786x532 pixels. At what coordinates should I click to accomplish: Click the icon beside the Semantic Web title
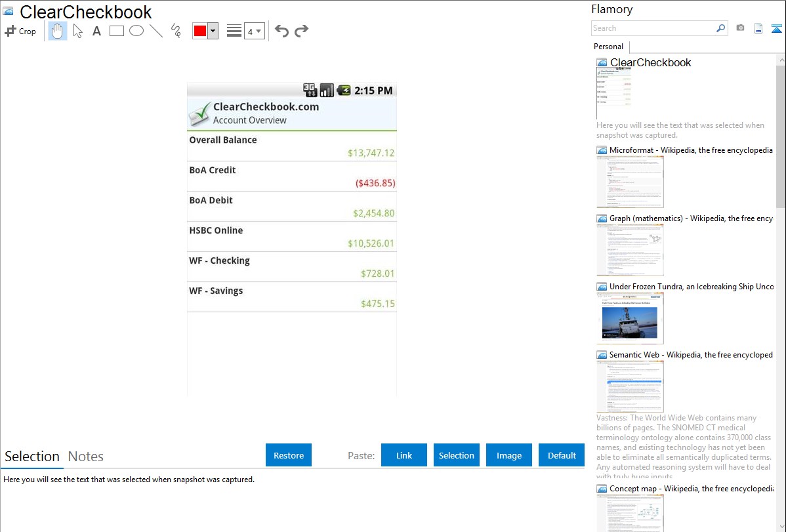[x=602, y=355]
